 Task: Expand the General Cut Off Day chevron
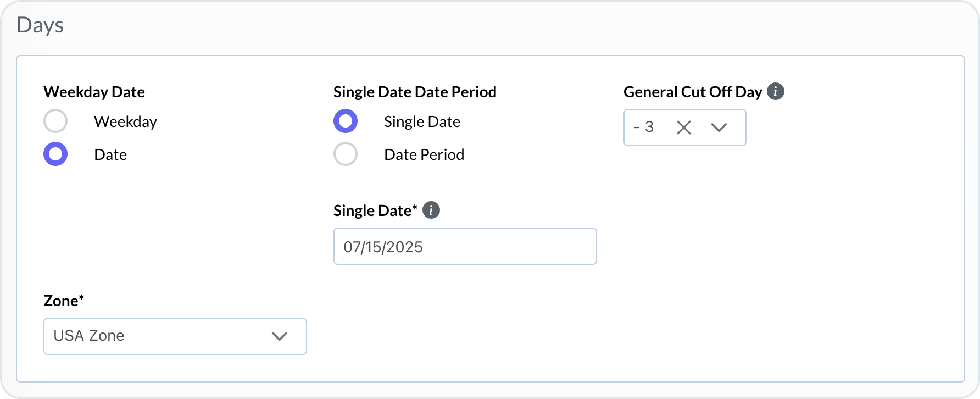(x=719, y=128)
